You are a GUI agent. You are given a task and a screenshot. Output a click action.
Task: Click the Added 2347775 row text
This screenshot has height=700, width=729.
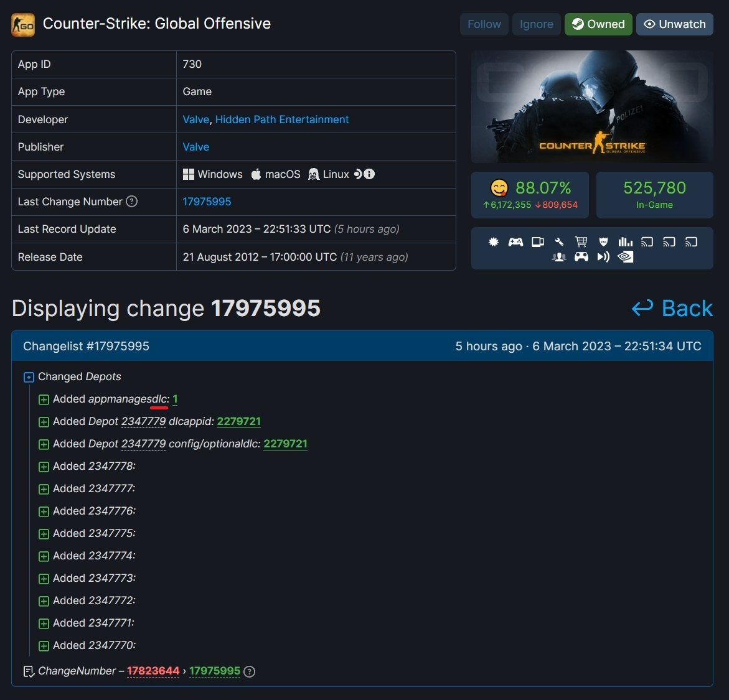[95, 533]
